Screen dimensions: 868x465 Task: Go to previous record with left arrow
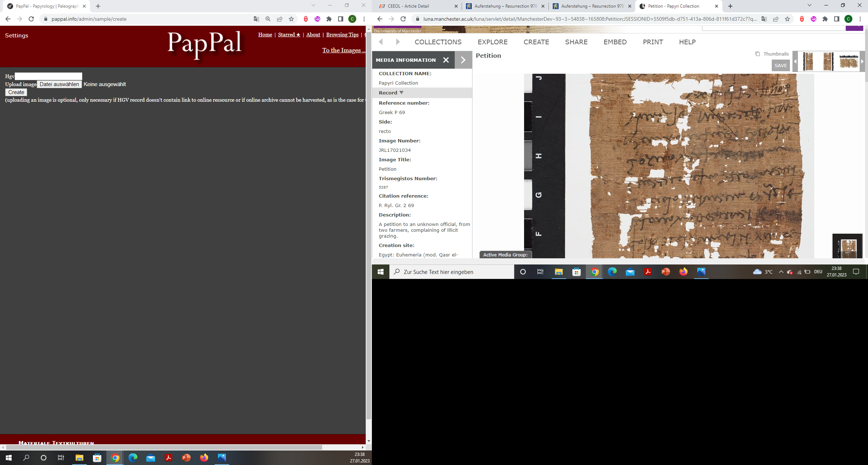pos(381,42)
